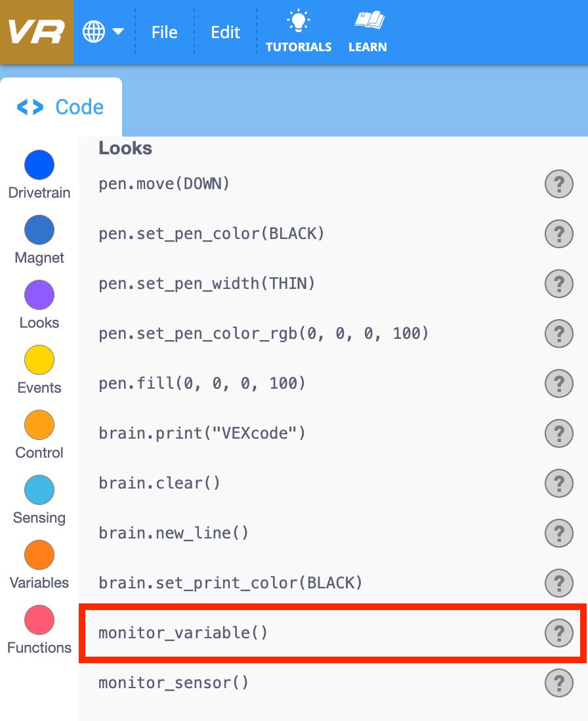Open the Events category
Image resolution: width=588 pixels, height=721 pixels.
click(x=39, y=360)
